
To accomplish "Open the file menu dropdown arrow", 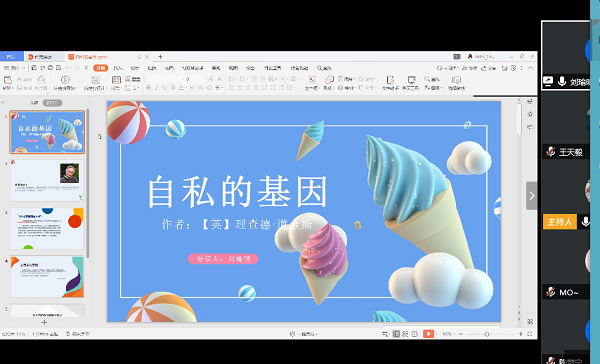I will pyautogui.click(x=23, y=68).
